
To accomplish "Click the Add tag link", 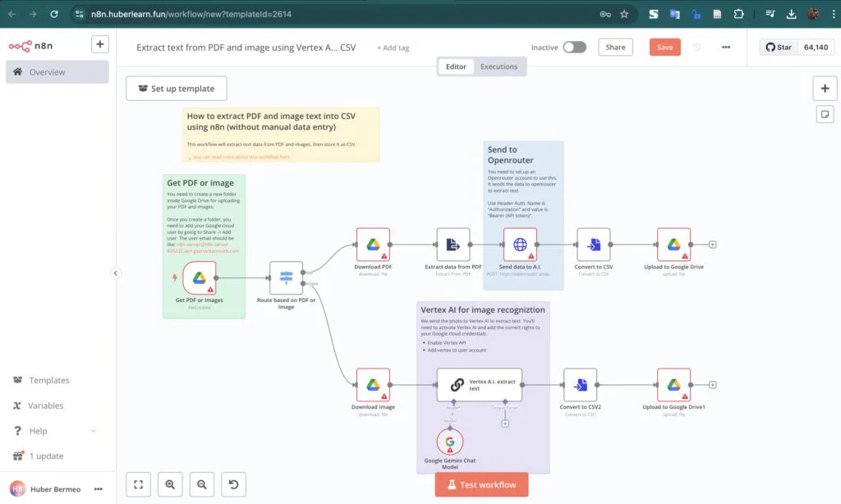I will click(393, 48).
